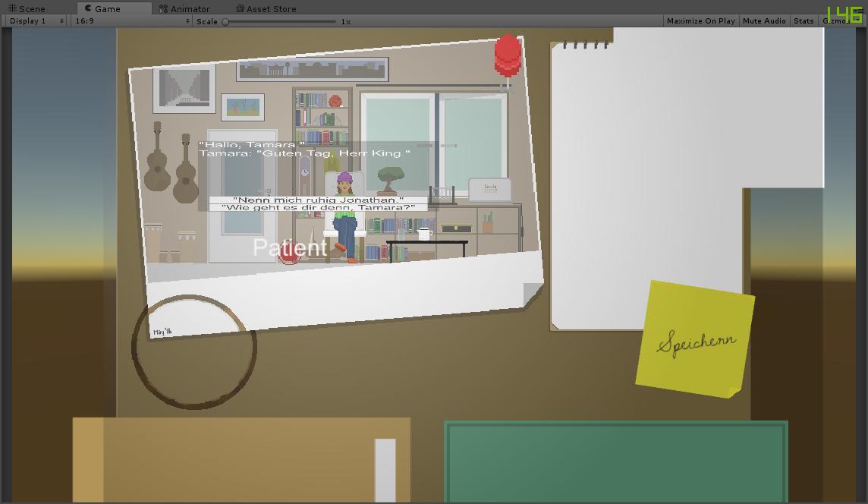Image resolution: width=868 pixels, height=504 pixels.
Task: Open the Animator tab
Action: click(x=184, y=8)
